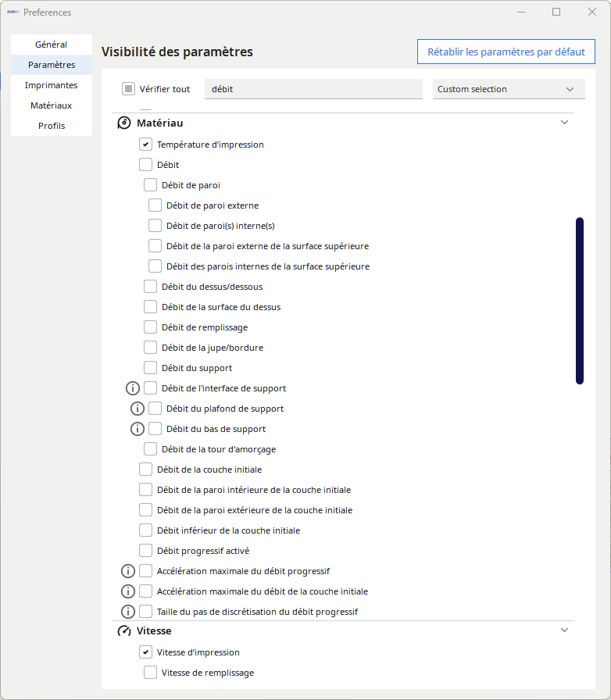Collapse the Matériau section

pos(564,123)
